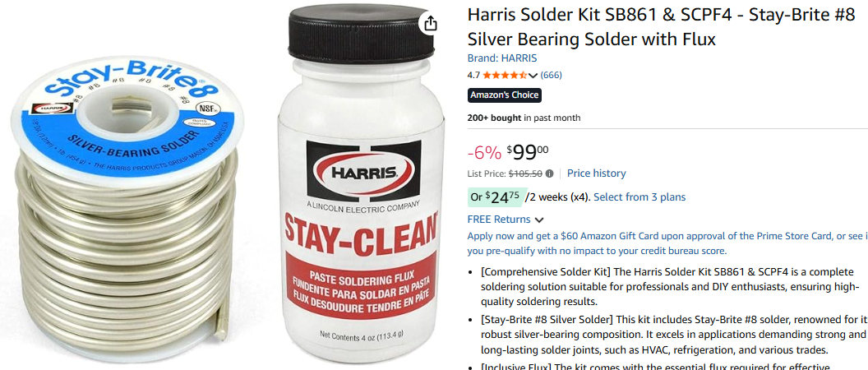
Task: Click the list price info icon
Action: [549, 174]
